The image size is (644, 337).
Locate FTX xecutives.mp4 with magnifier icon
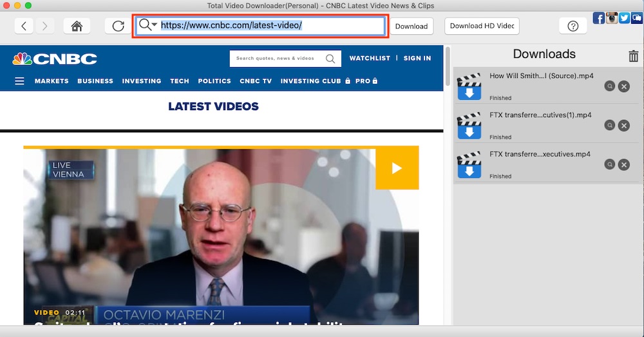pos(609,164)
